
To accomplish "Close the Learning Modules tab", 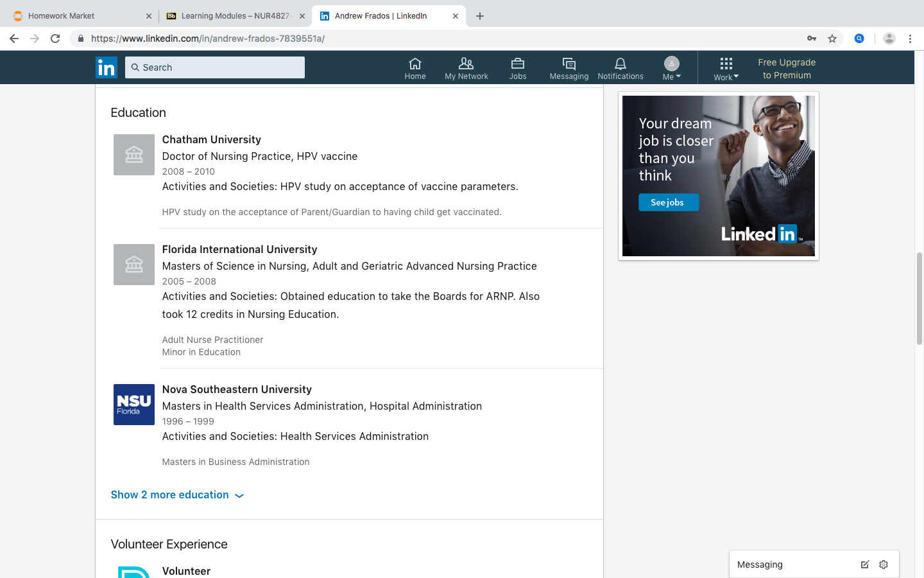I will click(x=302, y=16).
